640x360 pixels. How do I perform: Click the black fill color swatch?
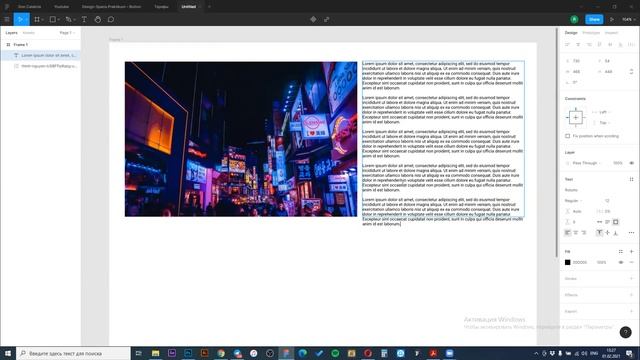click(x=567, y=262)
